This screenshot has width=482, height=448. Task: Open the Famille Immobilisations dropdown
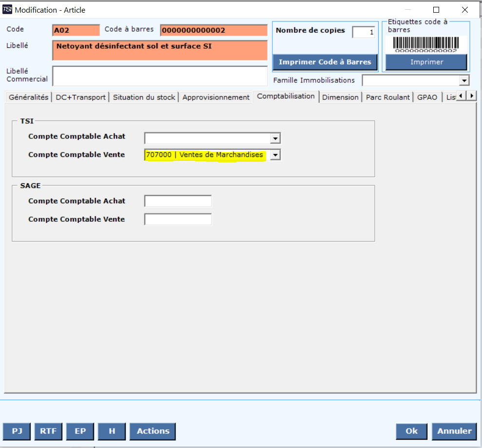[464, 80]
